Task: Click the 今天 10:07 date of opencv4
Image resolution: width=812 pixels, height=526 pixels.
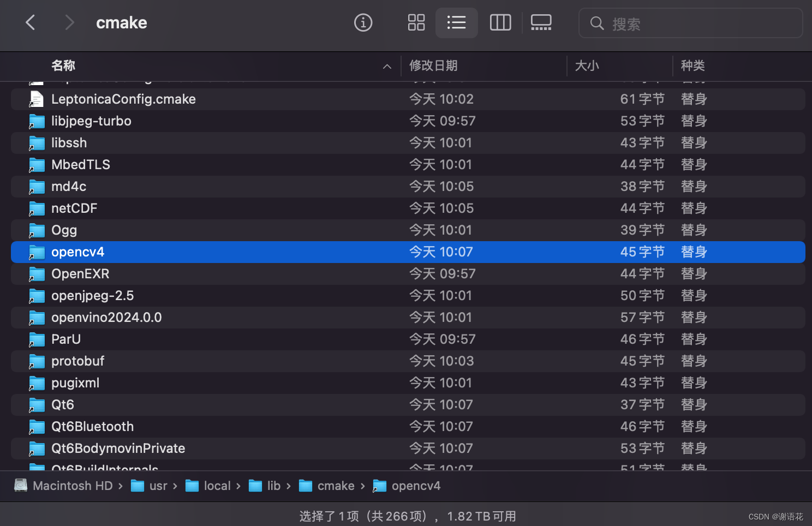Action: [441, 252]
